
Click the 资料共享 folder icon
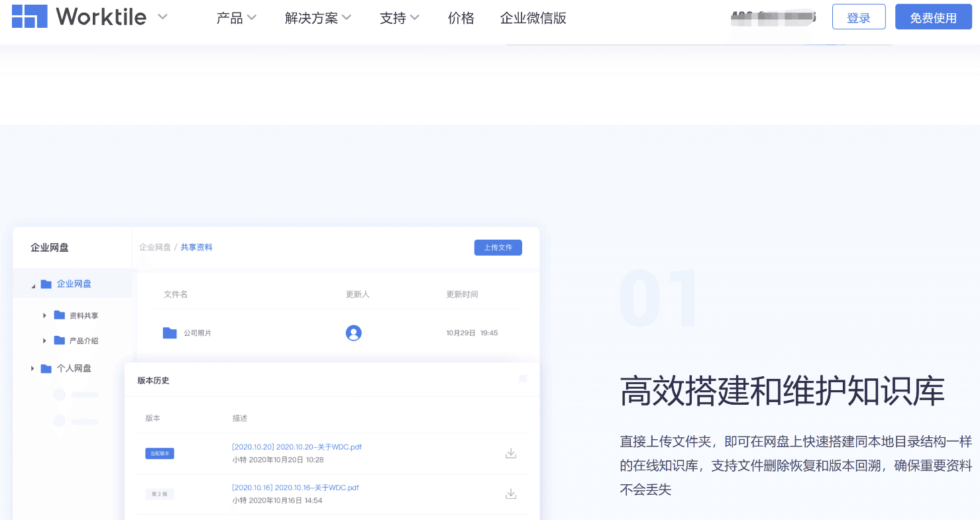pyautogui.click(x=60, y=315)
